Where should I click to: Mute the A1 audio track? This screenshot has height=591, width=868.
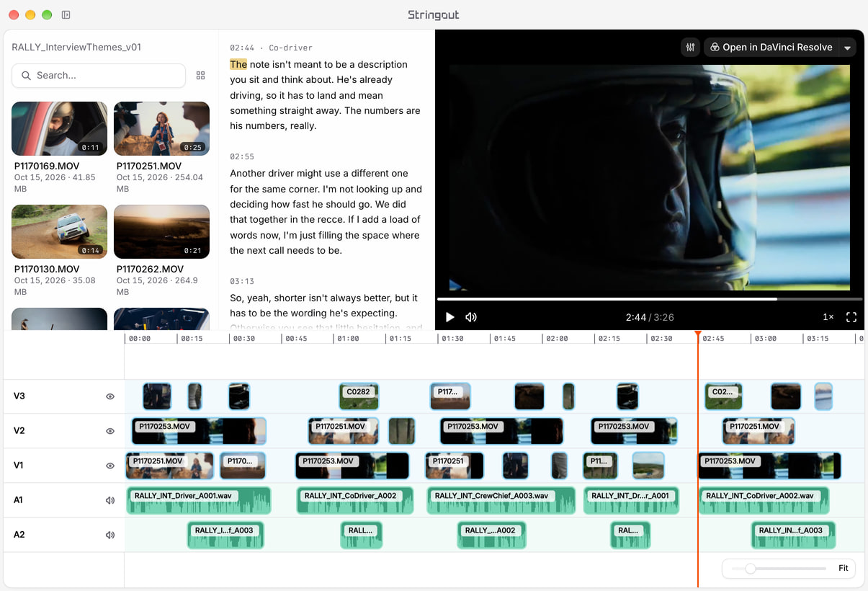pyautogui.click(x=110, y=500)
